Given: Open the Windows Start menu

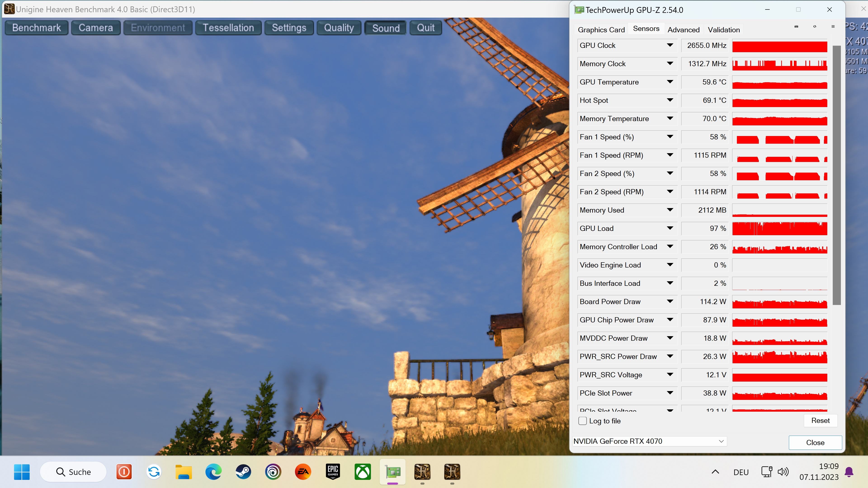Looking at the screenshot, I should (22, 472).
